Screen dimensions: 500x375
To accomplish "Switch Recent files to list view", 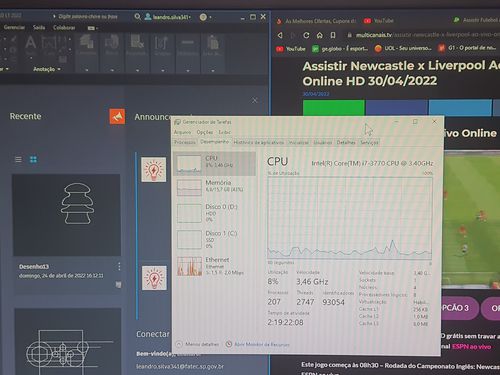I will pyautogui.click(x=18, y=160).
